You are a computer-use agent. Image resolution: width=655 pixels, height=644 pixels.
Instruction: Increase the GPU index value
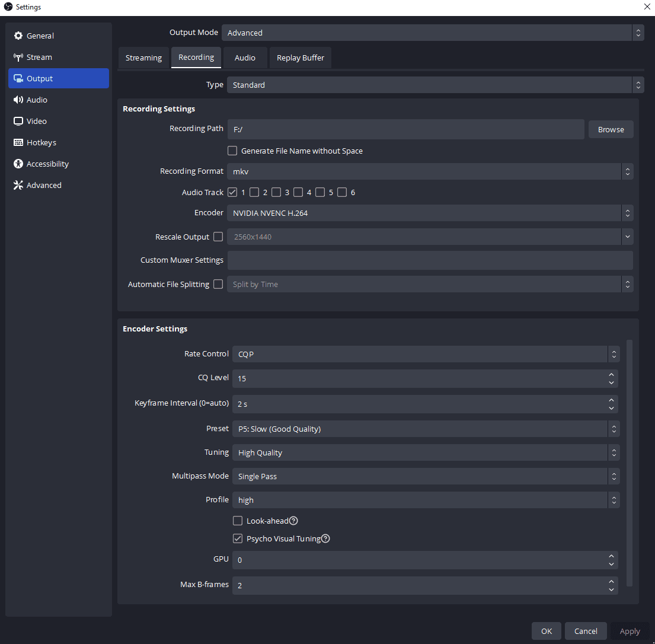click(611, 556)
